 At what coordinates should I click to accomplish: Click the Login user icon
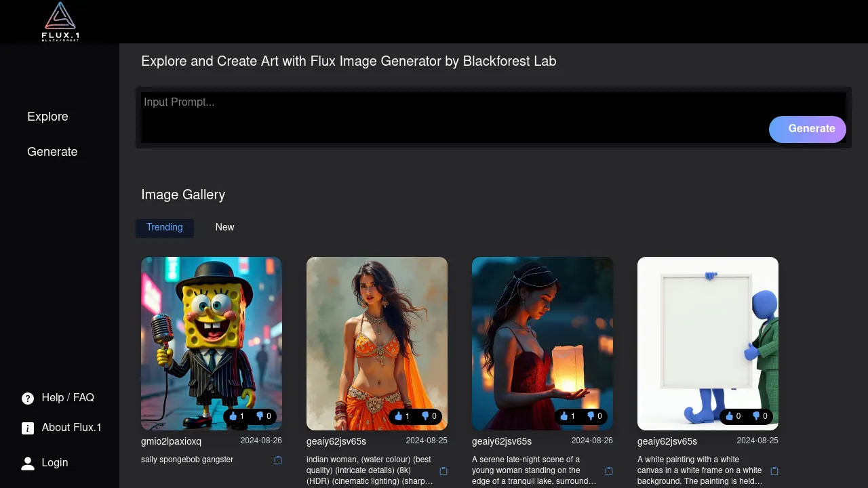pos(28,464)
